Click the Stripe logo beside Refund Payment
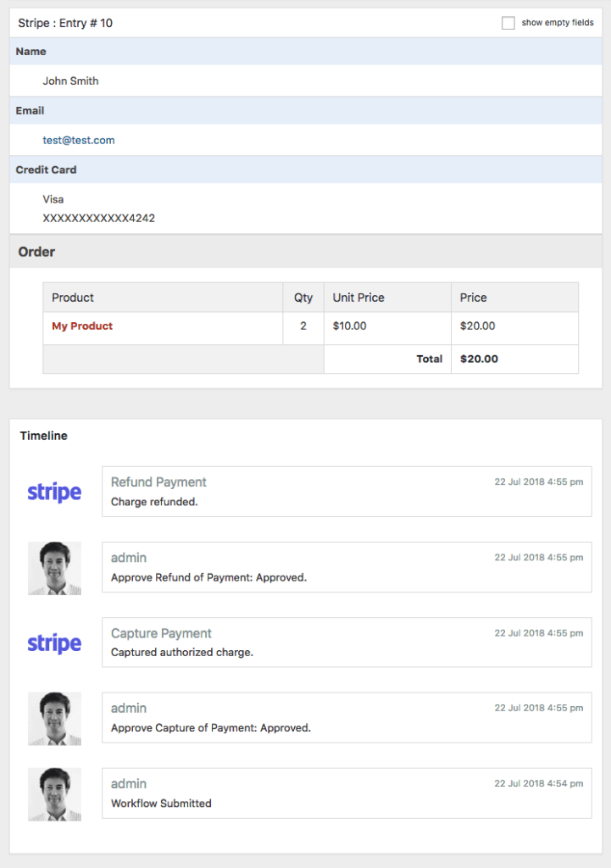Viewport: 611px width, 868px height. 54,492
